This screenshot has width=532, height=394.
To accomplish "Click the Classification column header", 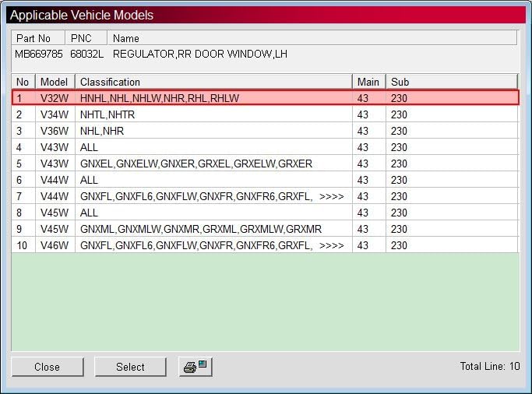I will click(x=213, y=82).
